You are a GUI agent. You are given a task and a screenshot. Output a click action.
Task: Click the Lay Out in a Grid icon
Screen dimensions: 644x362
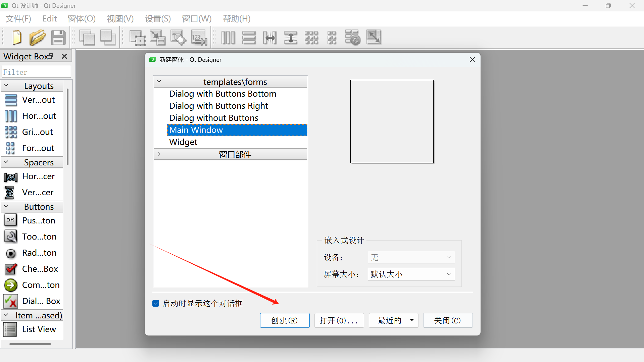311,37
